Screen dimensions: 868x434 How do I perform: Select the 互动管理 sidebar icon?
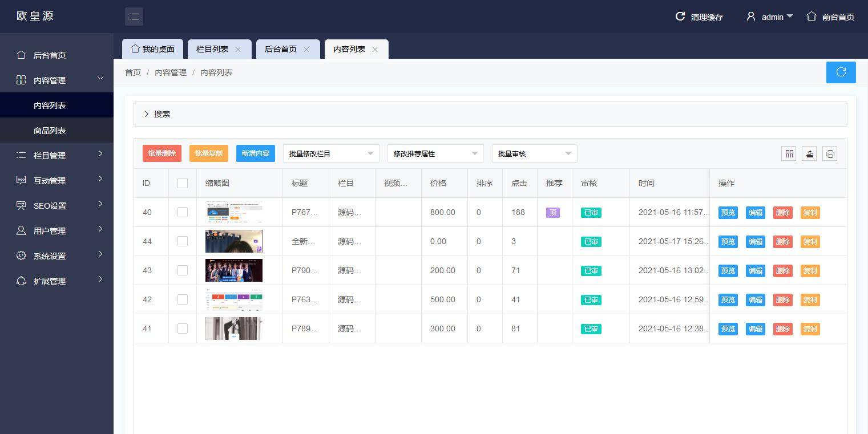[21, 181]
